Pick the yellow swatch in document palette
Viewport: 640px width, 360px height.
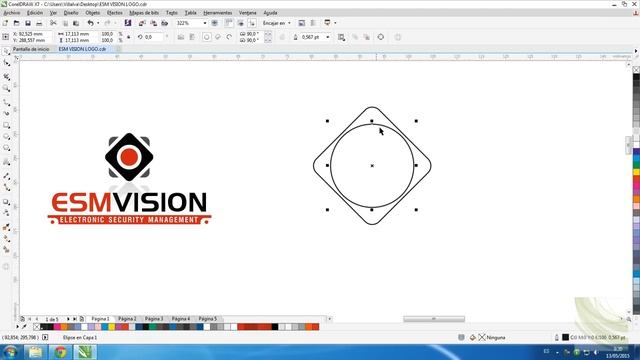pos(111,327)
